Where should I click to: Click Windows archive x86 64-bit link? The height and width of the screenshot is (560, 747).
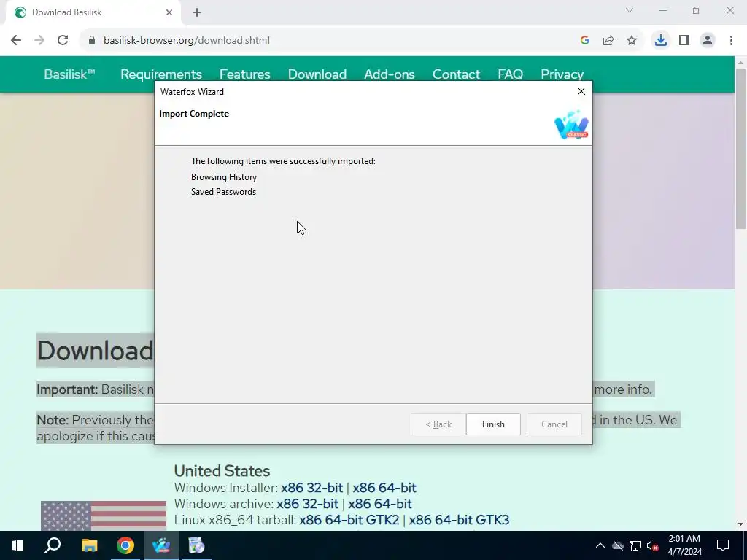(x=379, y=504)
